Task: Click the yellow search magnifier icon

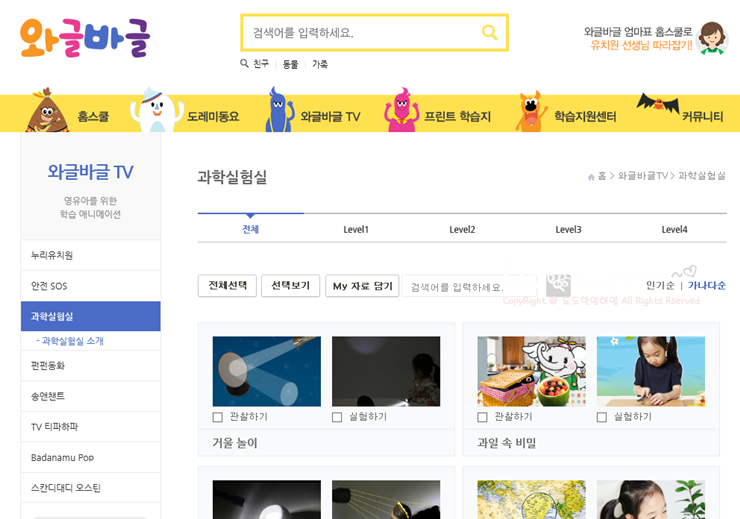Action: (x=489, y=32)
